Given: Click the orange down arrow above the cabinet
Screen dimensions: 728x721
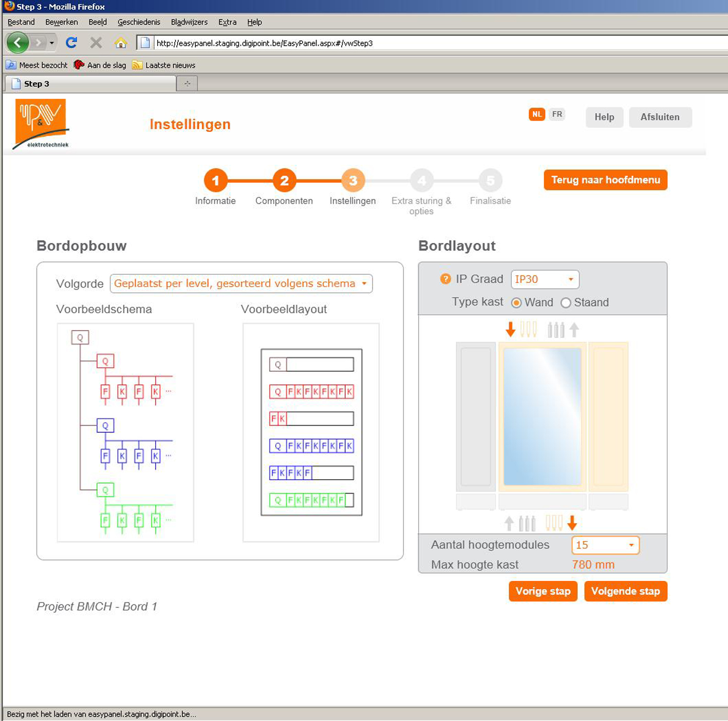Looking at the screenshot, I should (510, 329).
